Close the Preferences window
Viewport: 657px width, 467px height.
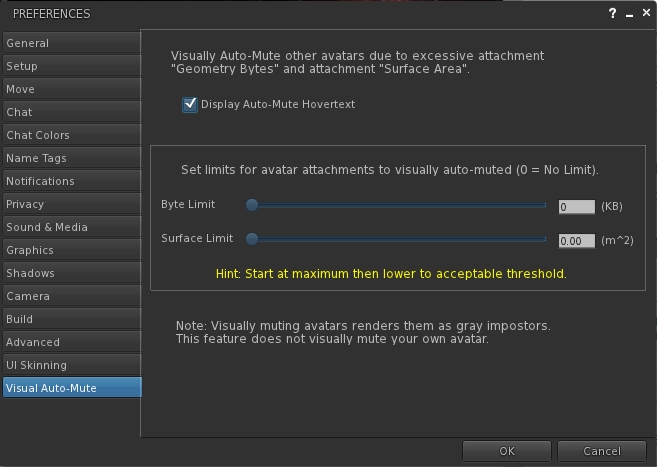tap(645, 14)
